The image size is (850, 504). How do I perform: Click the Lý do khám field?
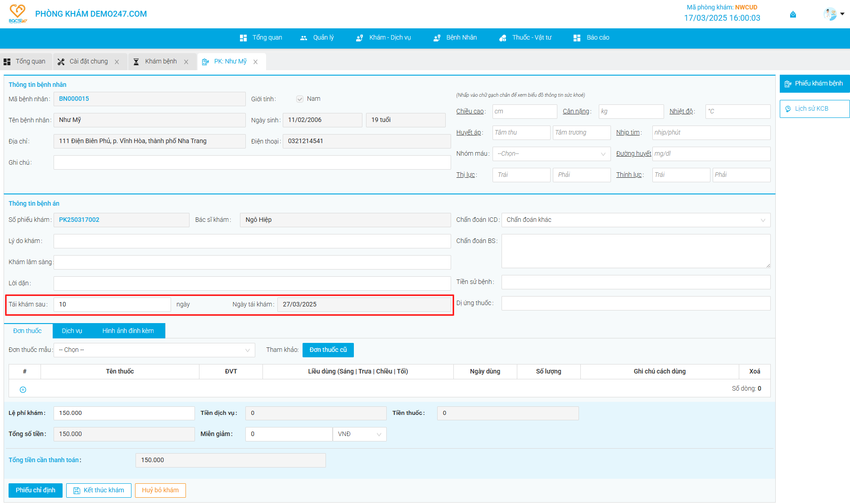pos(252,241)
